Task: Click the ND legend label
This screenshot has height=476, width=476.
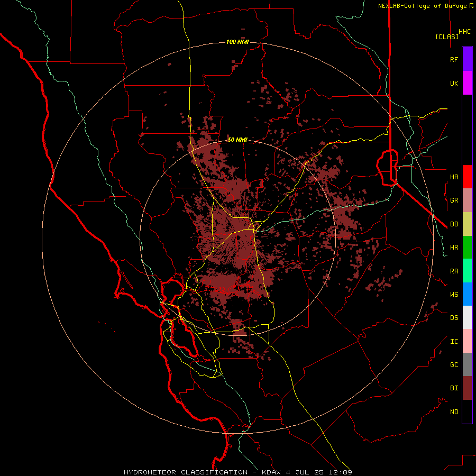Action: 454,411
